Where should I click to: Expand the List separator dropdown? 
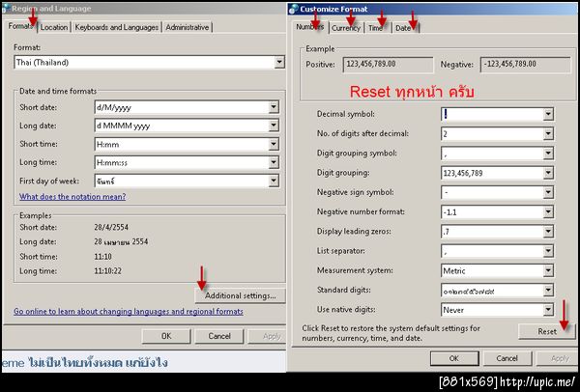pos(548,251)
